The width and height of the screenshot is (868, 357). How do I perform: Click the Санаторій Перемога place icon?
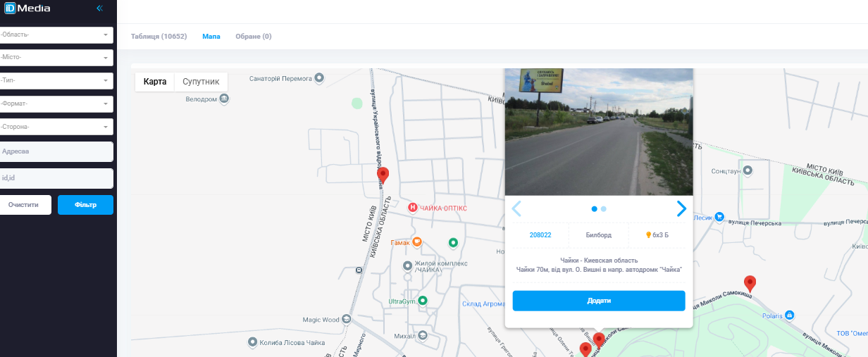[319, 78]
